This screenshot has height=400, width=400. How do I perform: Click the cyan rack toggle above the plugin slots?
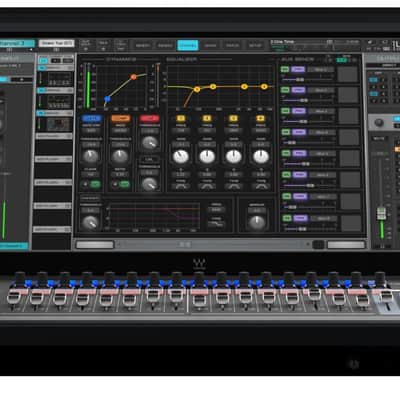[x=43, y=60]
